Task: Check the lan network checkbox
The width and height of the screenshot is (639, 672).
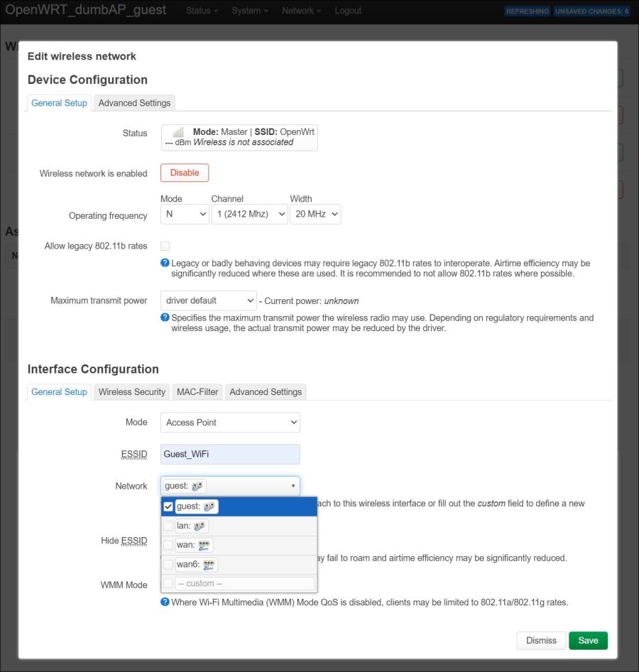Action: coord(168,526)
